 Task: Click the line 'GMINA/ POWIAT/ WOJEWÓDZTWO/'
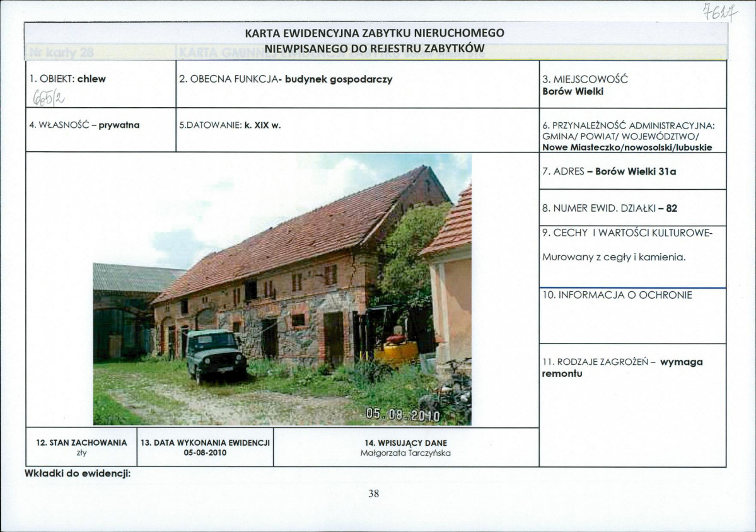(620, 136)
